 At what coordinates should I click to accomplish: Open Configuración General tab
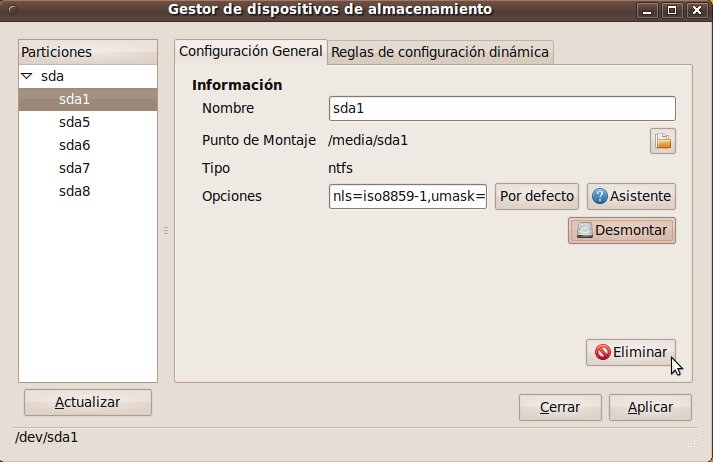coord(251,51)
